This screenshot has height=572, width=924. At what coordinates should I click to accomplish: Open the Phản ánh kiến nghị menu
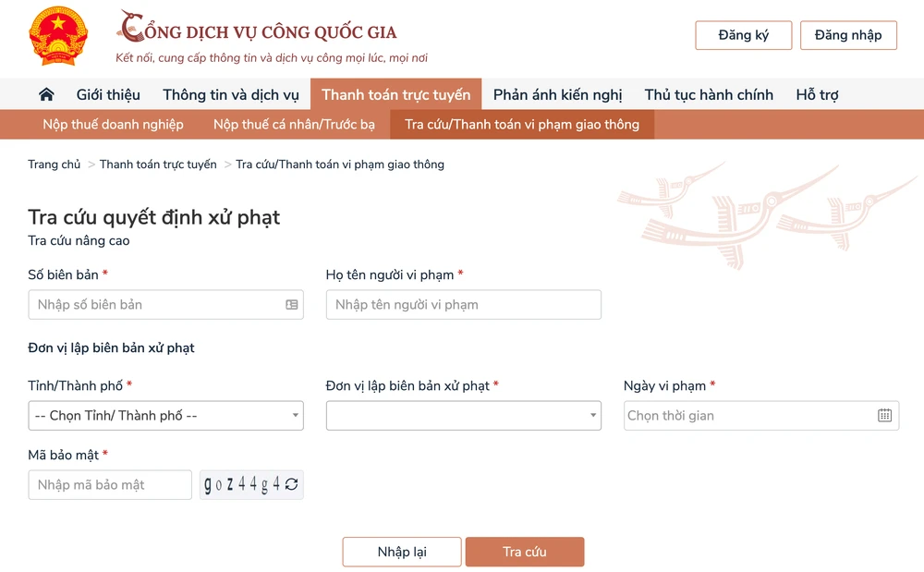[557, 94]
